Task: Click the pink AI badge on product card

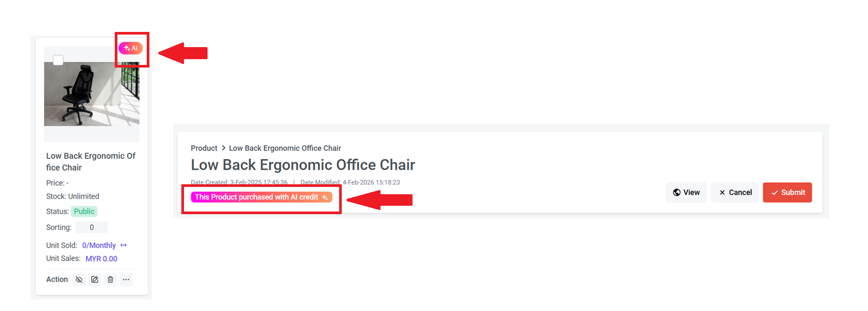Action: [131, 48]
